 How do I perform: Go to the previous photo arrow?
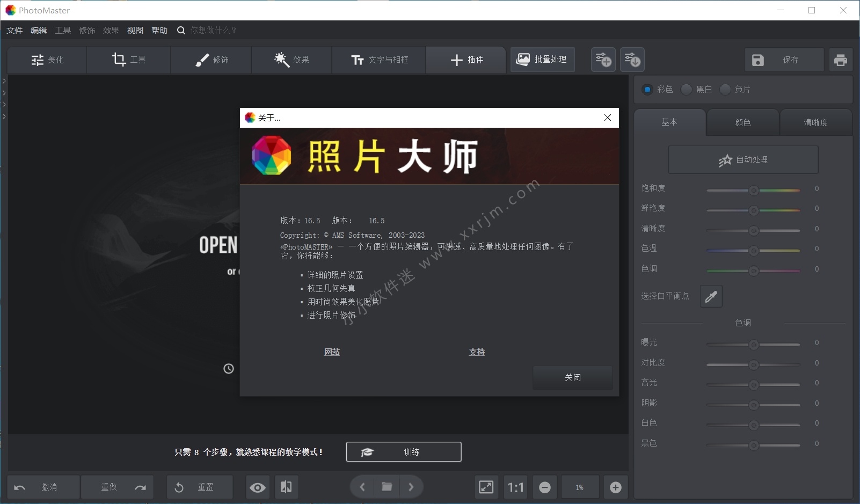pyautogui.click(x=362, y=487)
